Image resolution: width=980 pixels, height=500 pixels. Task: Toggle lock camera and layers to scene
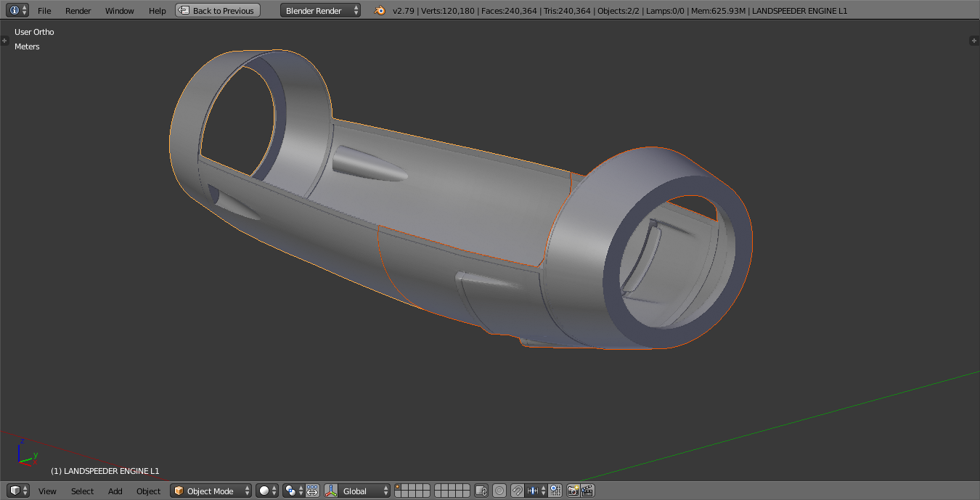[x=481, y=491]
